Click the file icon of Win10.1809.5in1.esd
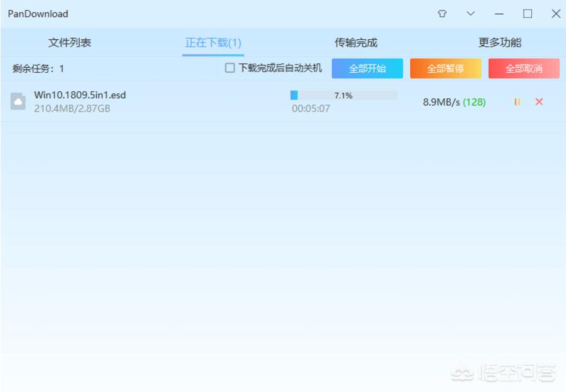The image size is (566, 392). pyautogui.click(x=18, y=101)
